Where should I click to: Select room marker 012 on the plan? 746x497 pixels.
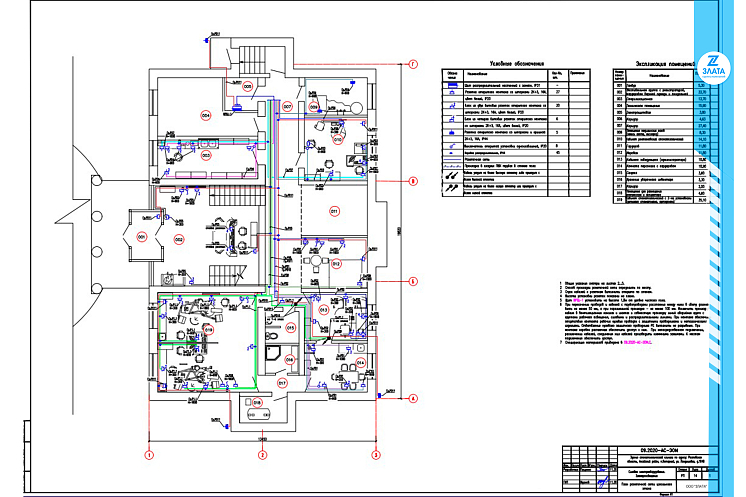[x=338, y=265]
